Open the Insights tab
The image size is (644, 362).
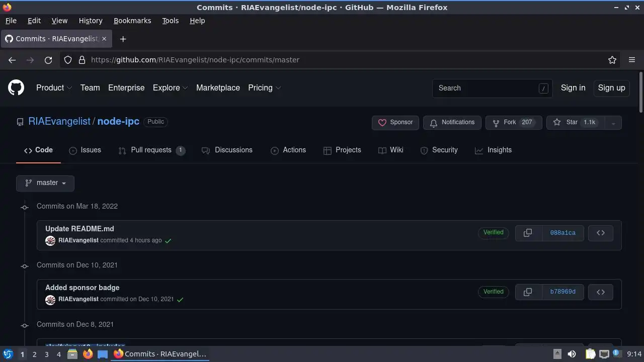493,150
